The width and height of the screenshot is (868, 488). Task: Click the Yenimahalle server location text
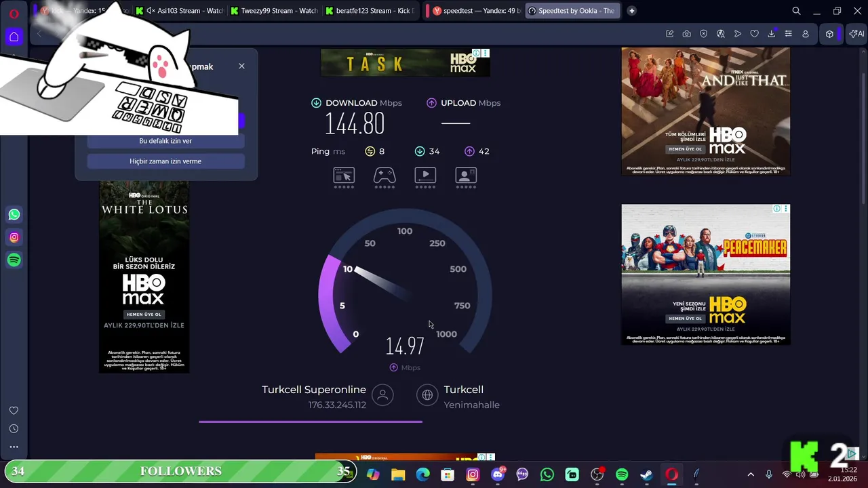coord(471,405)
